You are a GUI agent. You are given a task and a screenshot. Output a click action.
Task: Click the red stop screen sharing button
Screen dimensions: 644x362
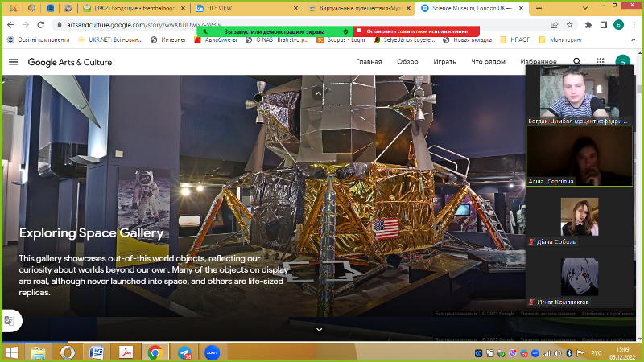416,31
